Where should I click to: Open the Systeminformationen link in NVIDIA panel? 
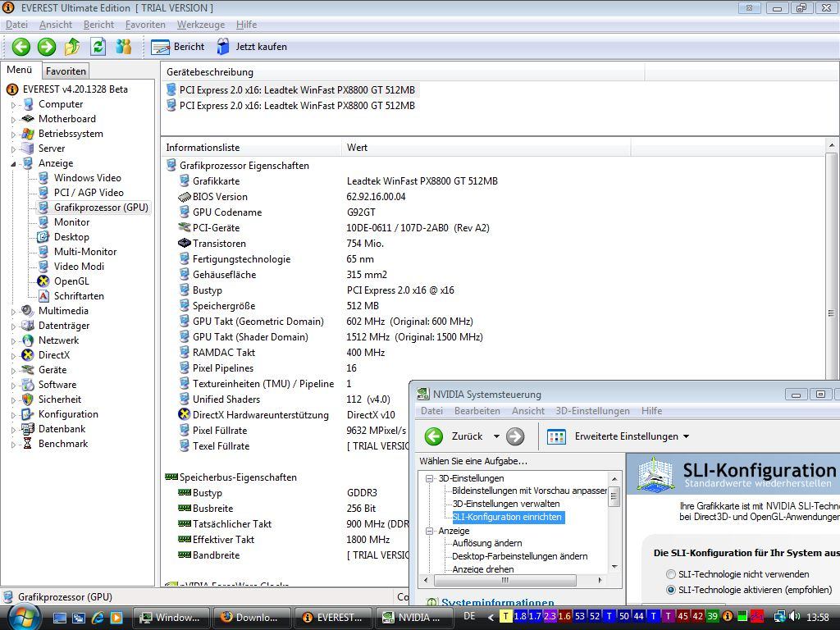[498, 602]
